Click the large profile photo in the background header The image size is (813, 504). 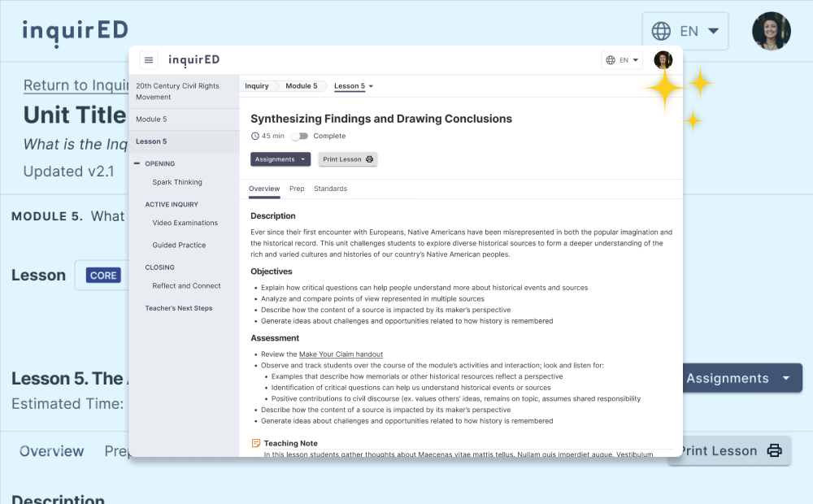tap(771, 32)
